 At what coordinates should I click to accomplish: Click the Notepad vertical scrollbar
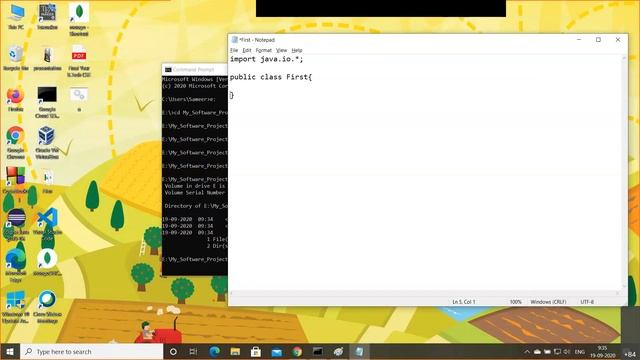point(624,172)
